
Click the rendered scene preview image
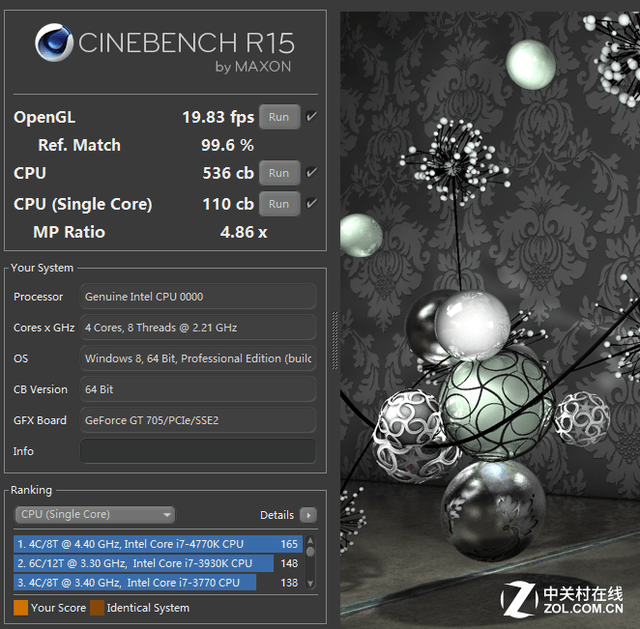click(x=490, y=320)
